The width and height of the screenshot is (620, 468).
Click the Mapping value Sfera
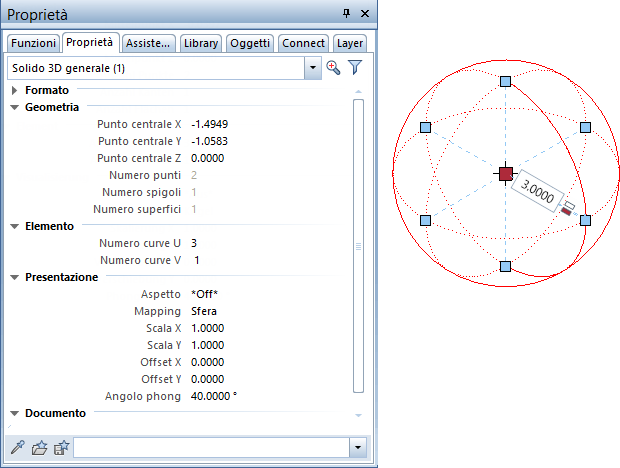click(x=205, y=311)
